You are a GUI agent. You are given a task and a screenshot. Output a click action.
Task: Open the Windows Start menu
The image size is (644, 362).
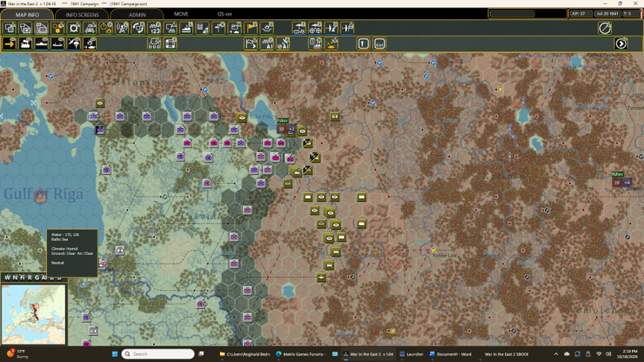click(115, 354)
